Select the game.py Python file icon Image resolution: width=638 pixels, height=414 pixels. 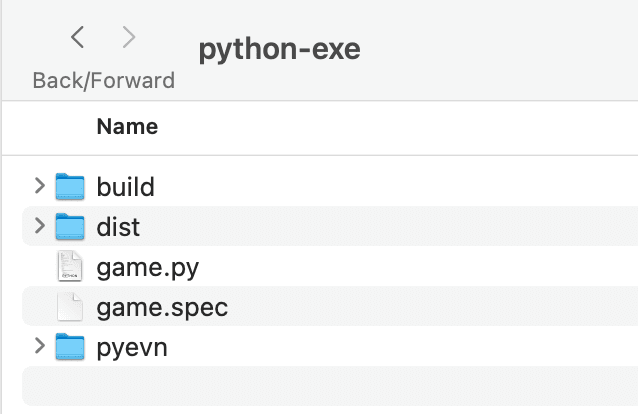coord(70,266)
